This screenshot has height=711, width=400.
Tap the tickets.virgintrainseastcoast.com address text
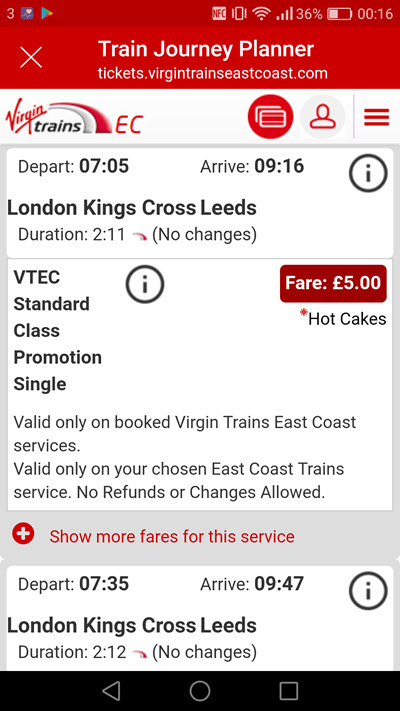pyautogui.click(x=212, y=73)
